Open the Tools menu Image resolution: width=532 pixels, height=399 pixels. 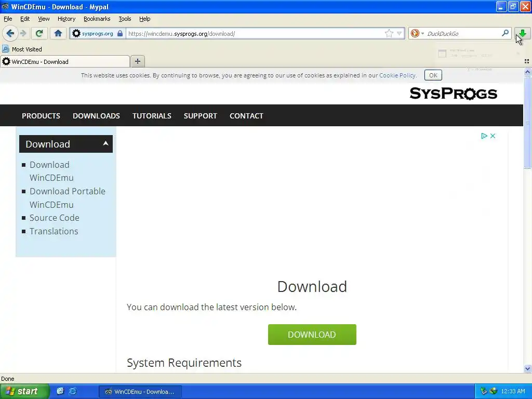coord(125,19)
